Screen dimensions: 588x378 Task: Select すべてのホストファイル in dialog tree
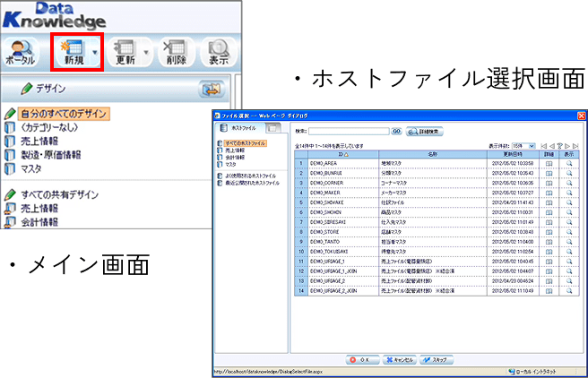pyautogui.click(x=246, y=143)
